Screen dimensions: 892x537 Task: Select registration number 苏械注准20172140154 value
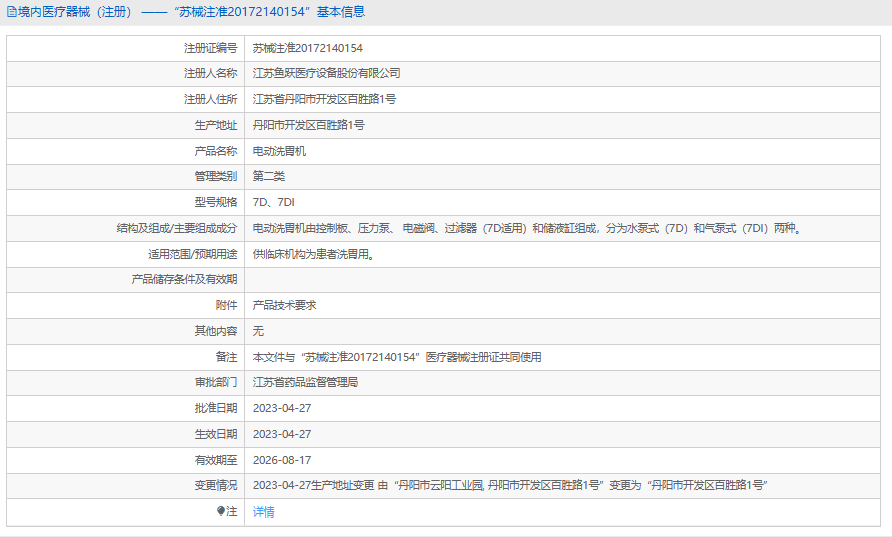(x=308, y=48)
